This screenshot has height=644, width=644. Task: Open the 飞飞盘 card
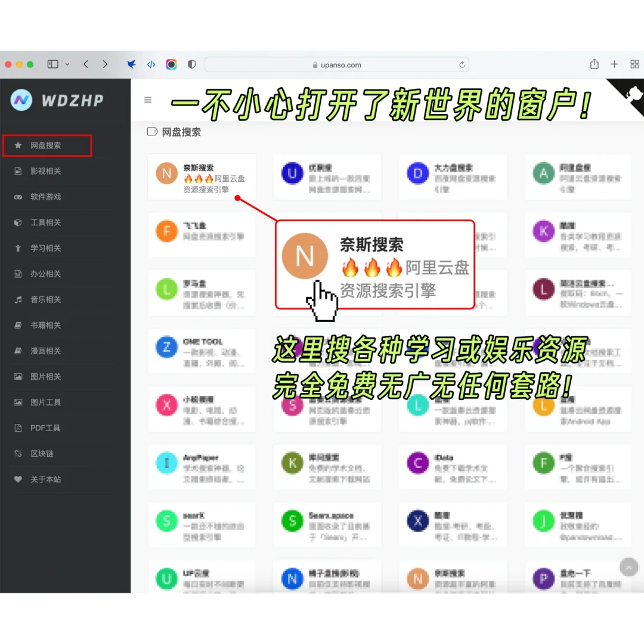(202, 235)
